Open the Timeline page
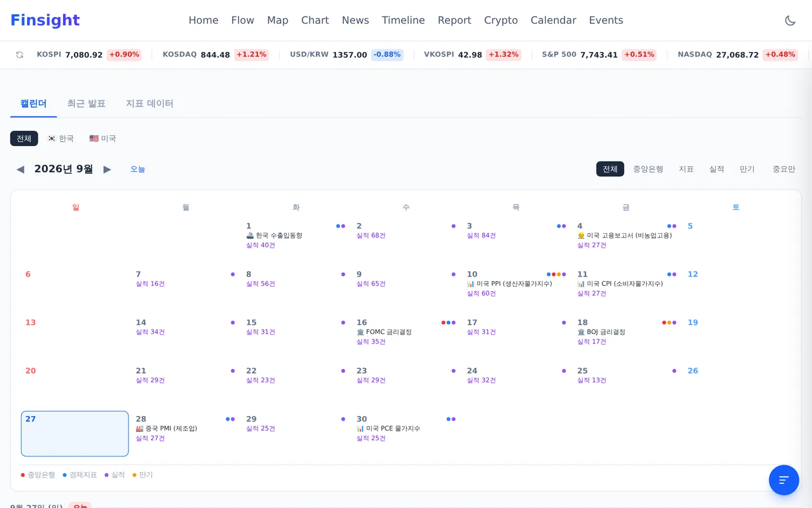This screenshot has width=812, height=508. tap(403, 20)
